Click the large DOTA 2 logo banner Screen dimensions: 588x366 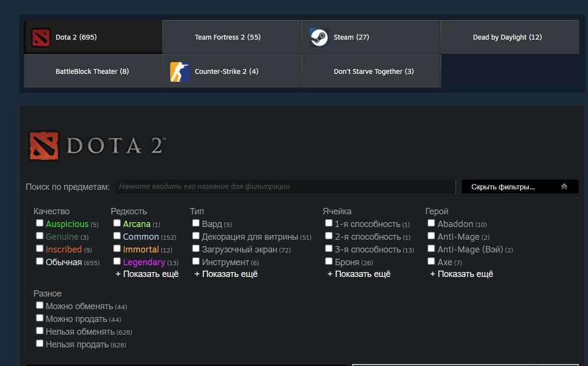coord(97,146)
